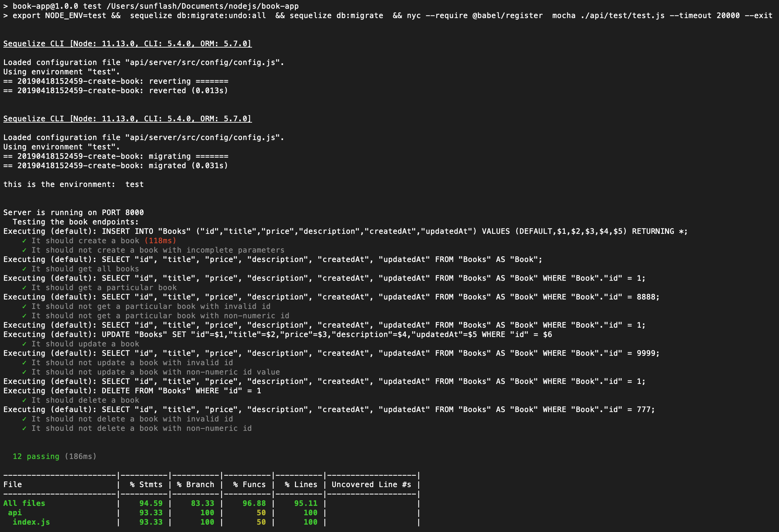
Task: Click checkmark beside 'not delete a book with non-numeric id'
Action: coord(24,428)
